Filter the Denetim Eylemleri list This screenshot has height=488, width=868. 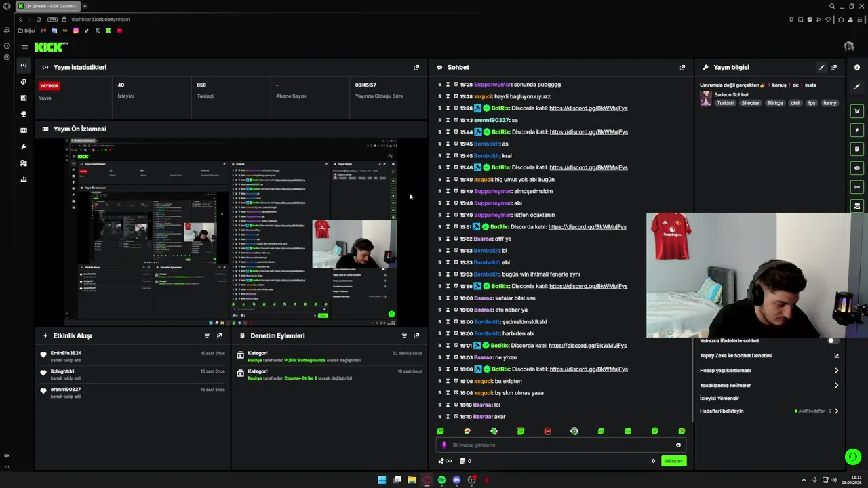coord(404,335)
